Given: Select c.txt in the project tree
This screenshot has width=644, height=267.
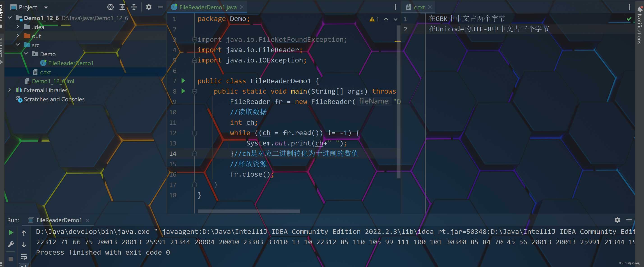Looking at the screenshot, I should click(45, 72).
